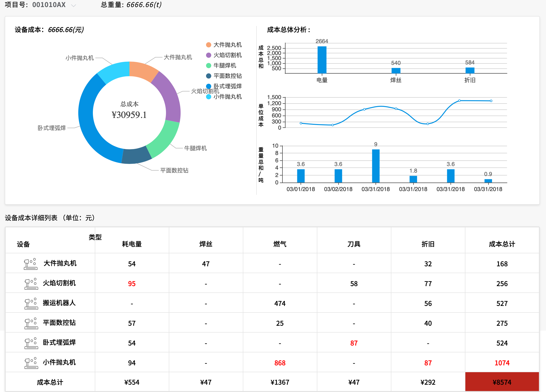Click the 大件抛丸机 row equipment icon
Screen dimensions: 546x392
coord(31,264)
